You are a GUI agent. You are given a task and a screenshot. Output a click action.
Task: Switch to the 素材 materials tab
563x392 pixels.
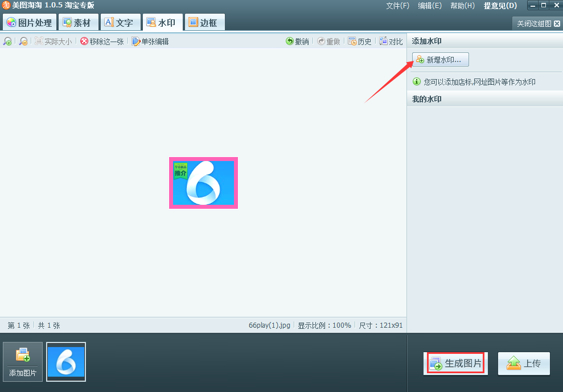coord(79,23)
